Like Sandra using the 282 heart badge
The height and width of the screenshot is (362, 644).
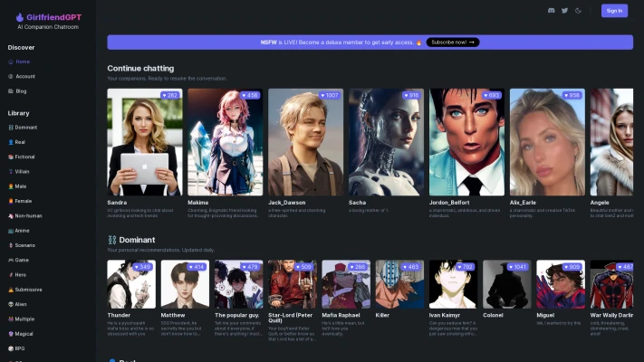click(x=170, y=95)
